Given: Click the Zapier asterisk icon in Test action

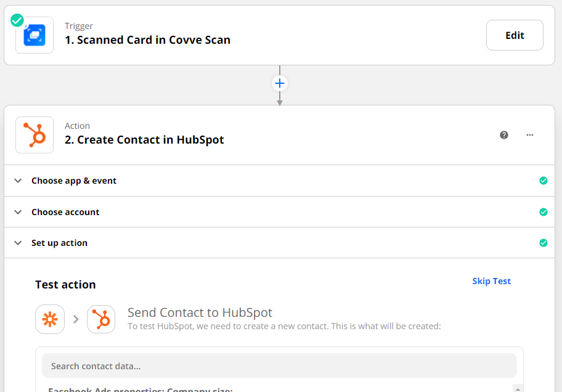Looking at the screenshot, I should coord(50,319).
